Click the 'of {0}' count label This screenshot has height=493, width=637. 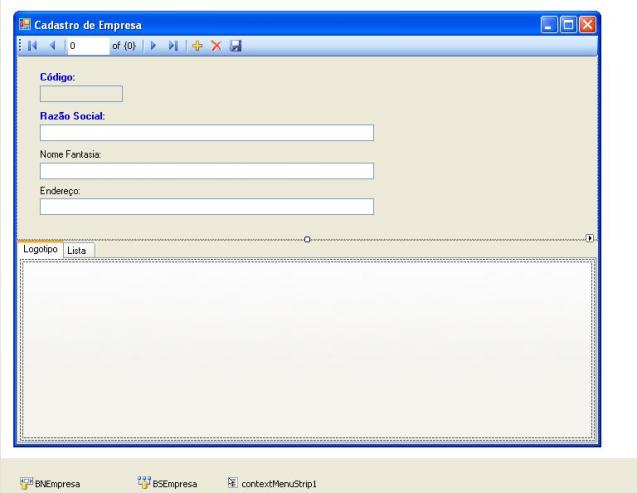(x=124, y=46)
